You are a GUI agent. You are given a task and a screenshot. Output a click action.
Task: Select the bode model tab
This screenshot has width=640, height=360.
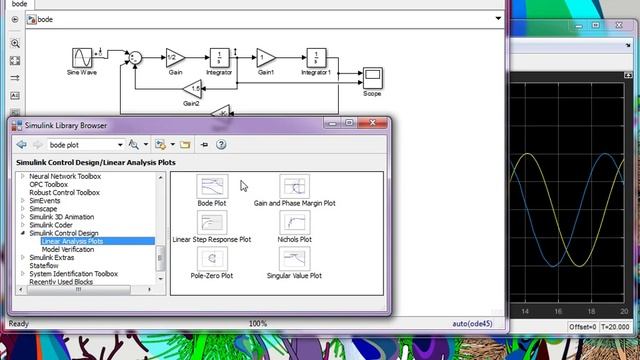[x=19, y=4]
